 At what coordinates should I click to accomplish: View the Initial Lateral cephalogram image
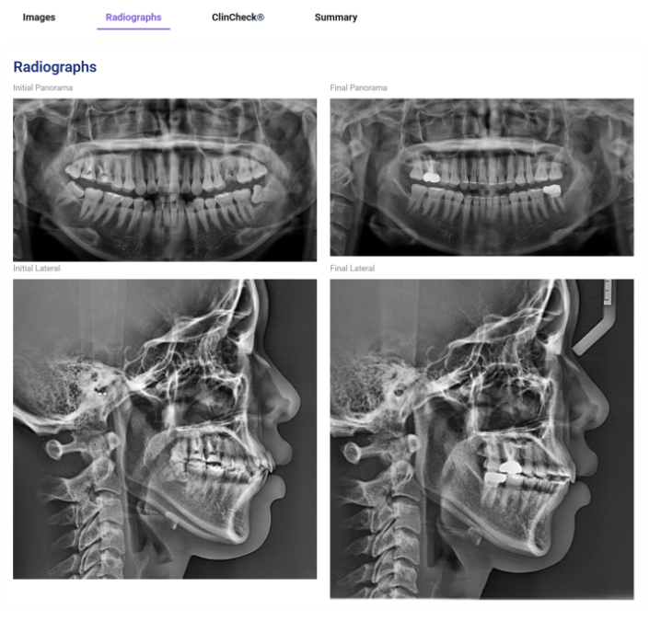pyautogui.click(x=165, y=429)
